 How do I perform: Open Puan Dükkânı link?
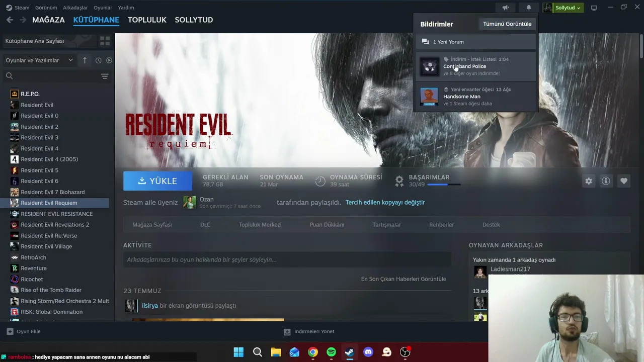(x=327, y=225)
